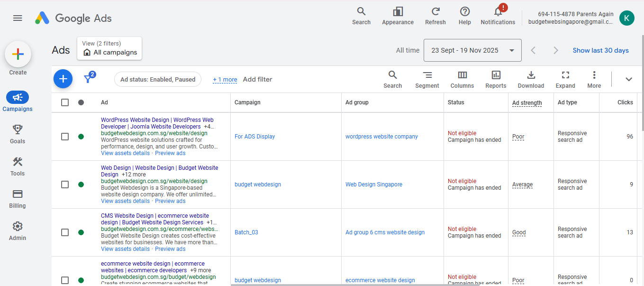The image size is (644, 286).
Task: Click the Download table icon
Action: point(531,75)
